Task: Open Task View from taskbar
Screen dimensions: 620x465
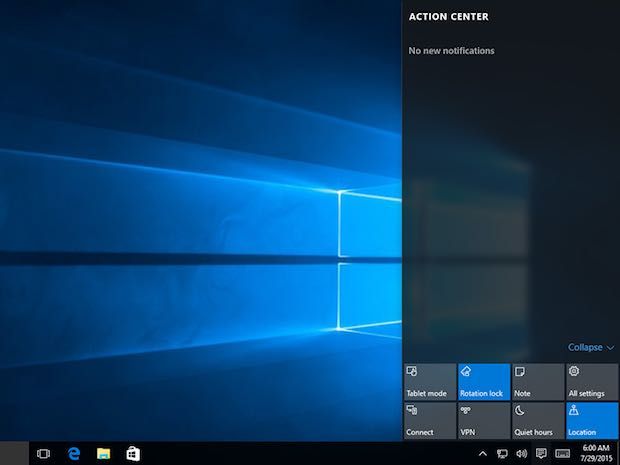Action: [x=43, y=454]
